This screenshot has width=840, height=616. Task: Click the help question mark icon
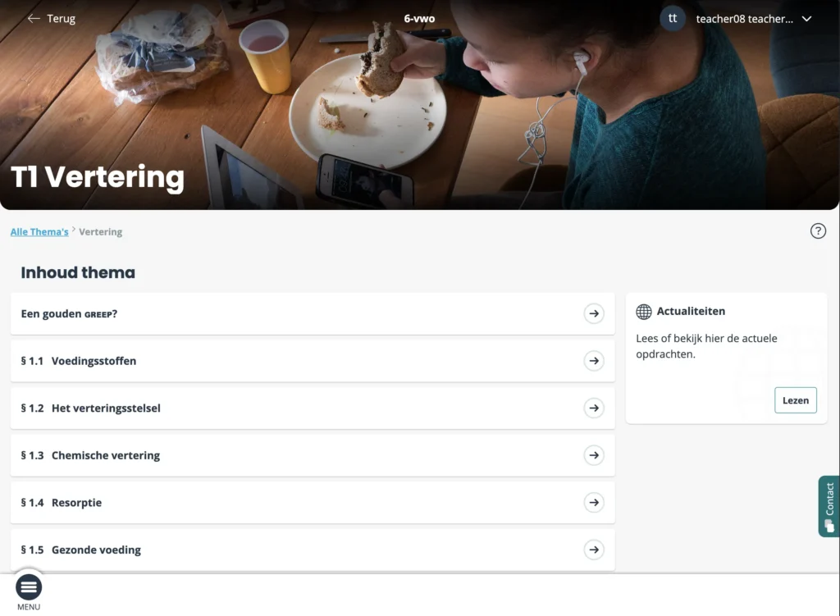(x=818, y=231)
